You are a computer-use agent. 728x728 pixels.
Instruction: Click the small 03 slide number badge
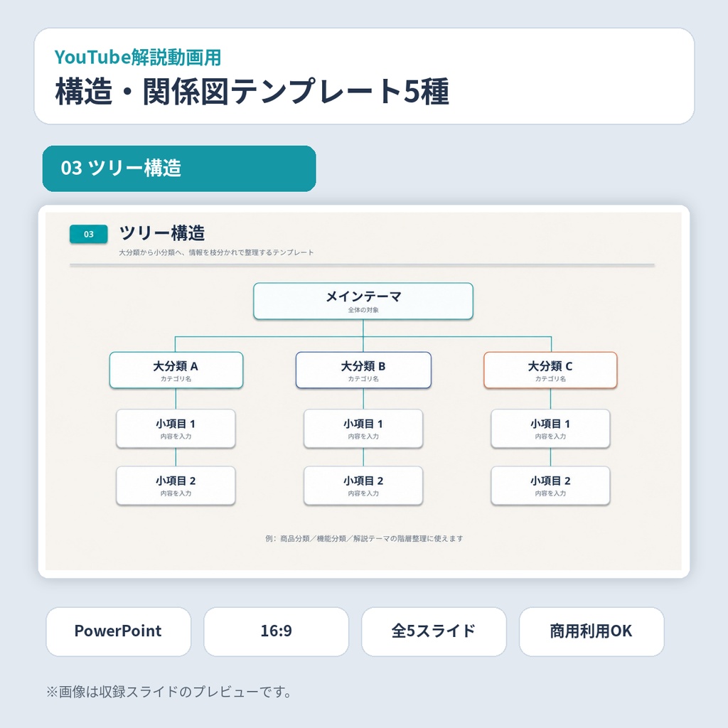click(89, 234)
